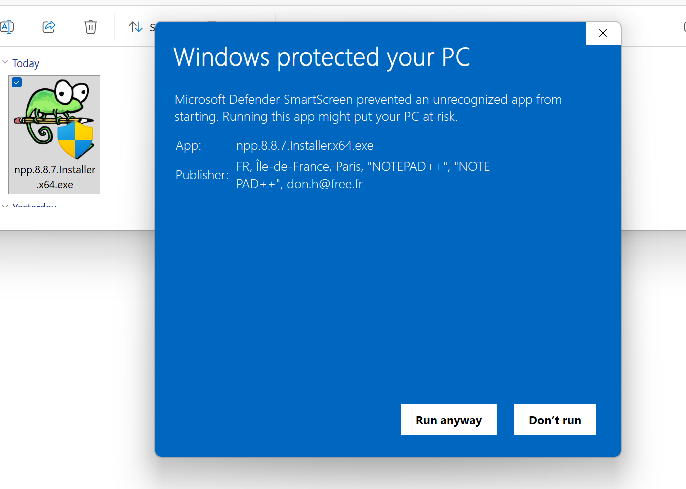Close the SmartScreen dialog with the X

click(x=602, y=33)
